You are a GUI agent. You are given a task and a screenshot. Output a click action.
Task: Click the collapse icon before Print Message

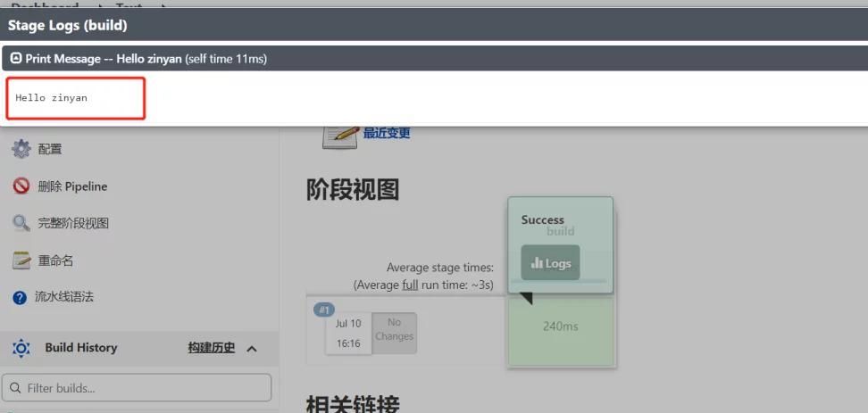(x=16, y=58)
